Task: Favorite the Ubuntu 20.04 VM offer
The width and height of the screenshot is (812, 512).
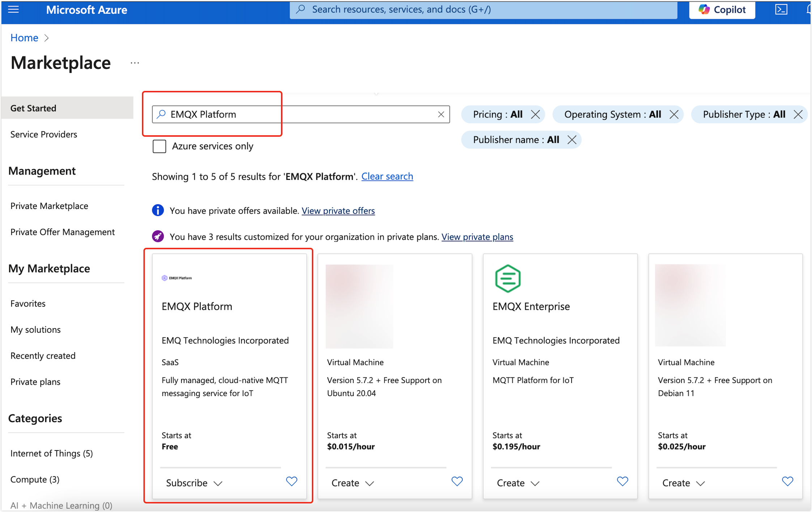Action: 457,481
